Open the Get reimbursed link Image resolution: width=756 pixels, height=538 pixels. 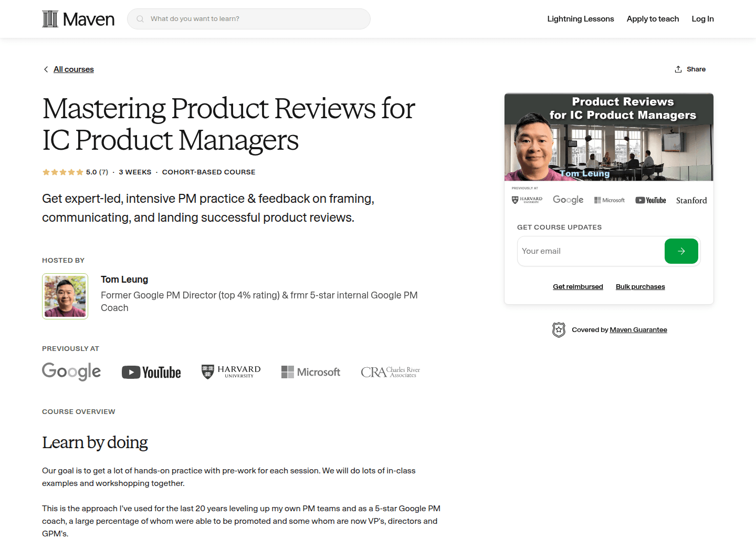[577, 286]
